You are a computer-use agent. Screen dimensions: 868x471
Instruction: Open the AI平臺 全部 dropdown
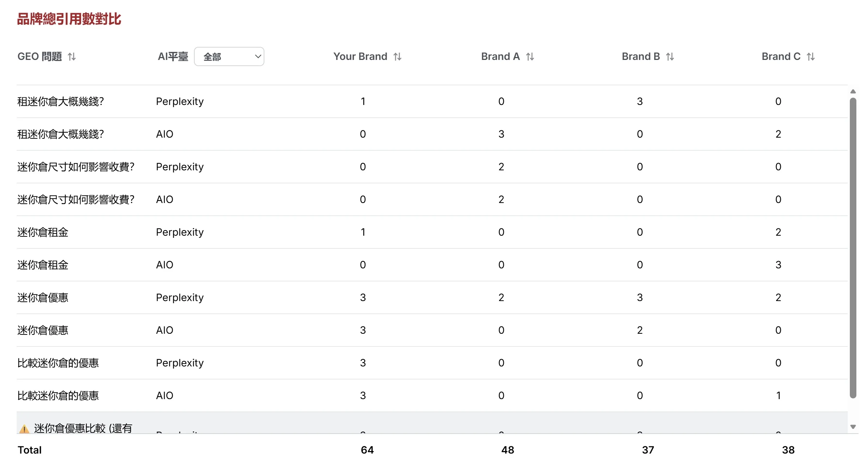coord(229,57)
